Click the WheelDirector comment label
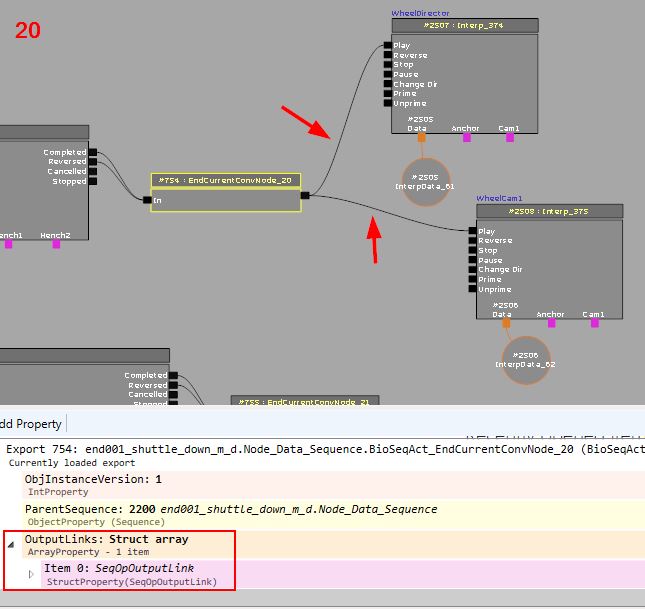 point(420,13)
